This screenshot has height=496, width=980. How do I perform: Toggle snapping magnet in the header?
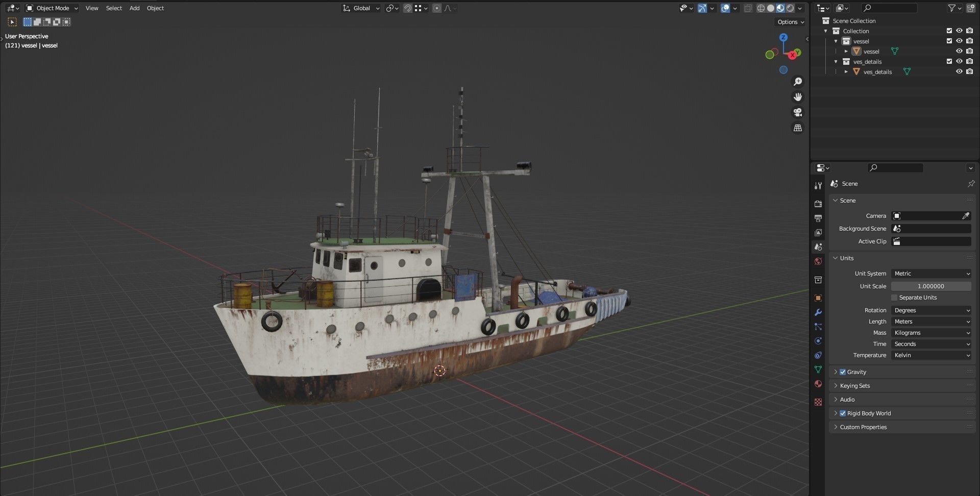pos(408,8)
